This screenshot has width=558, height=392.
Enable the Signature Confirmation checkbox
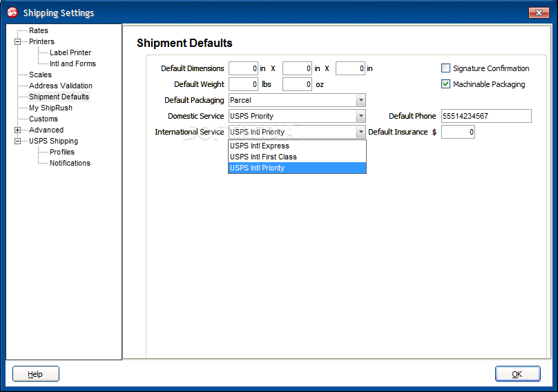point(445,68)
